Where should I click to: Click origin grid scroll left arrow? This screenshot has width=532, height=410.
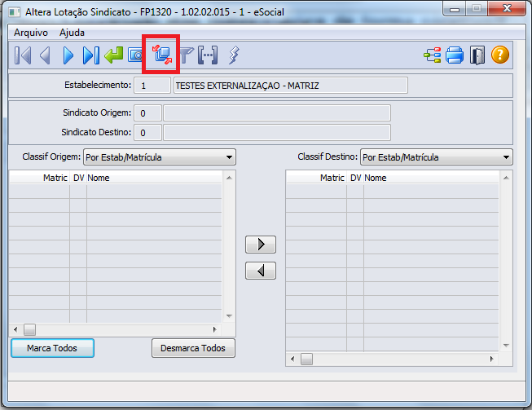tap(15, 329)
